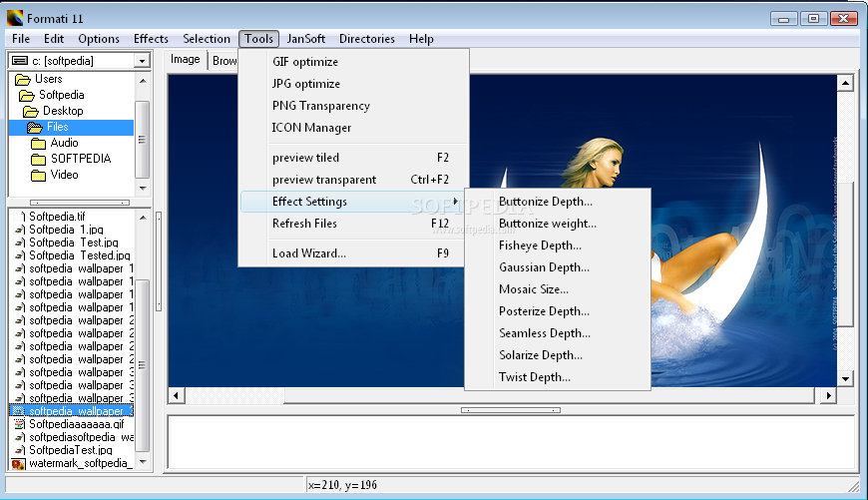
Task: Open the drive selector dropdown arrow
Action: tap(143, 61)
